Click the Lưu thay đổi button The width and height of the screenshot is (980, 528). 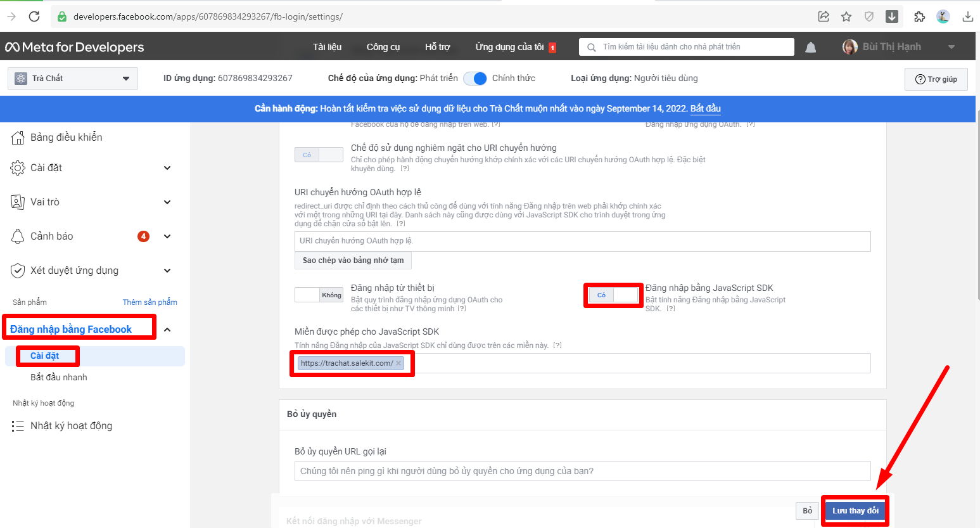coord(855,511)
